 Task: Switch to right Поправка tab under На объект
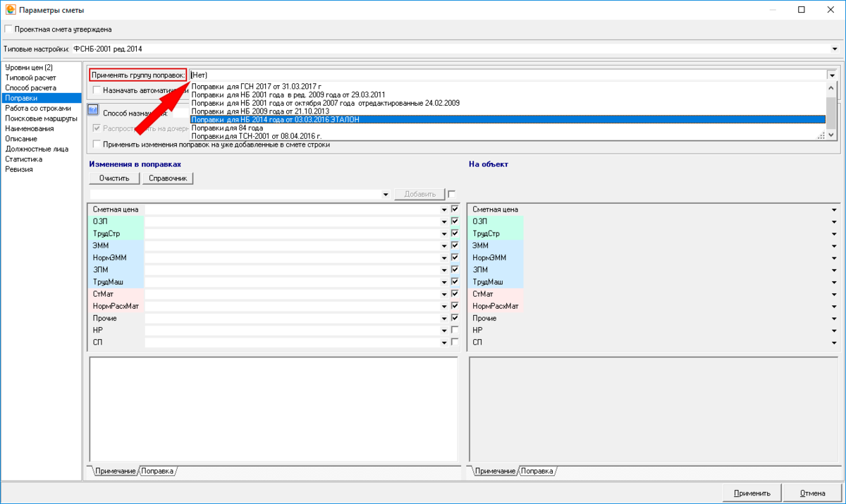[537, 471]
